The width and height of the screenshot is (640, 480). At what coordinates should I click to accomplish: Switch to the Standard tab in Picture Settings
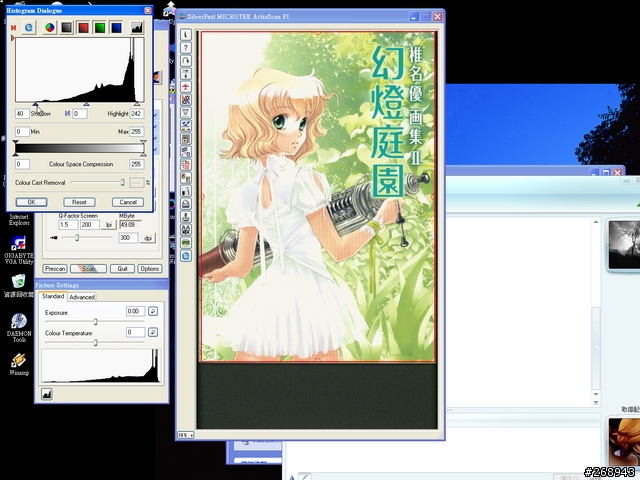(x=53, y=296)
